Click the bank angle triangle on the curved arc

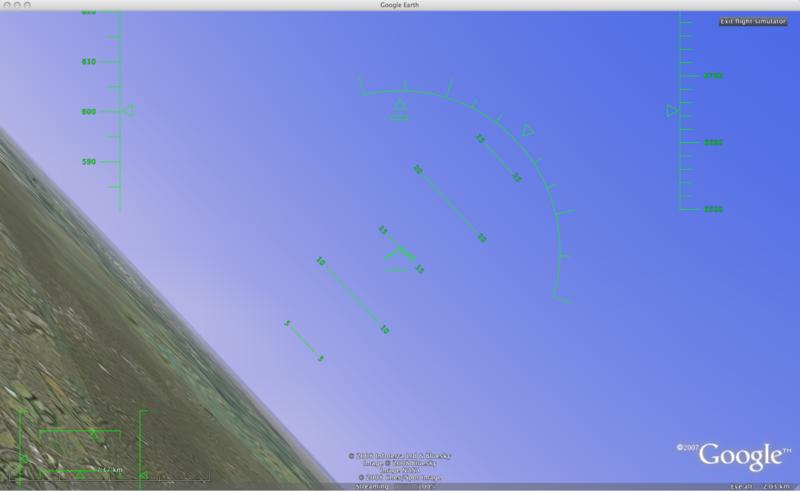click(528, 130)
